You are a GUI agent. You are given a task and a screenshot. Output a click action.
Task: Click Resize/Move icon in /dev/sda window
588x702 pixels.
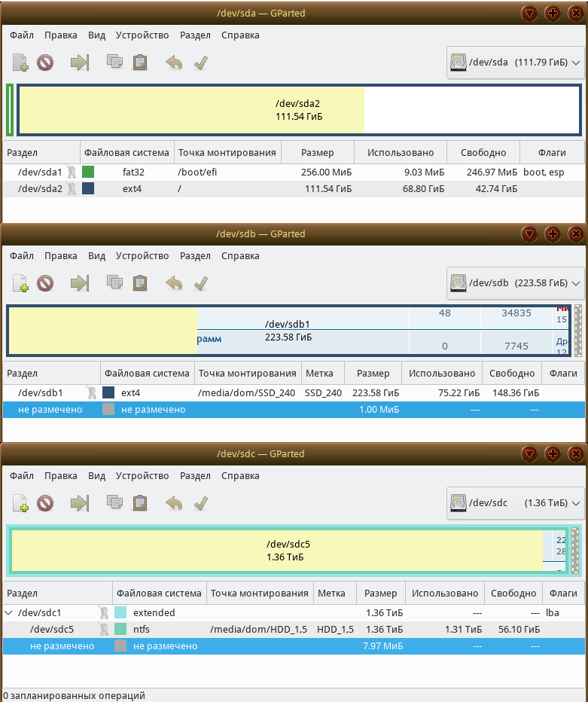click(80, 63)
